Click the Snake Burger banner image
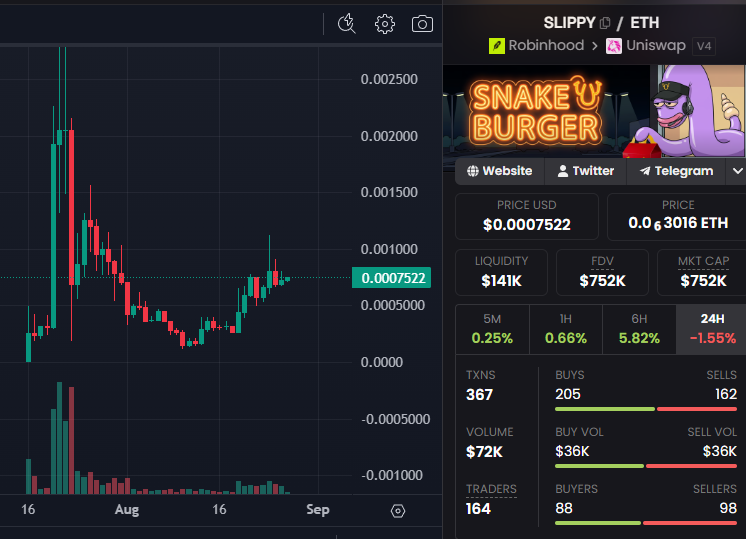 pos(594,111)
